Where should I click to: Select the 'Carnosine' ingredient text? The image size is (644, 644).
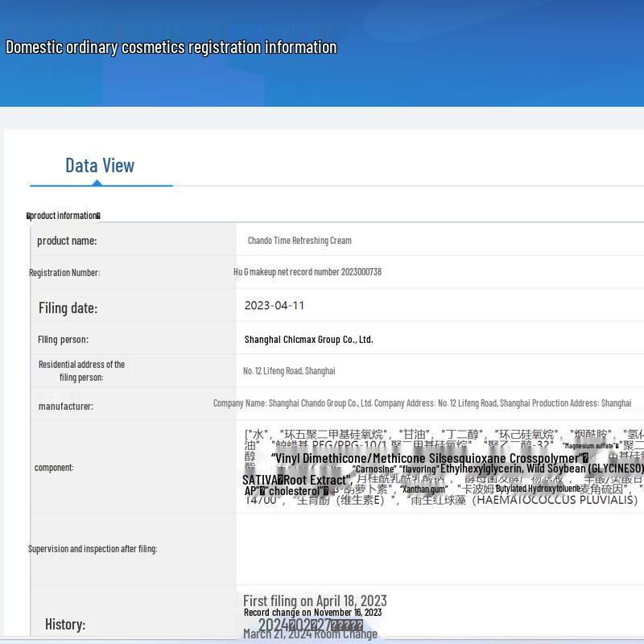pyautogui.click(x=374, y=469)
